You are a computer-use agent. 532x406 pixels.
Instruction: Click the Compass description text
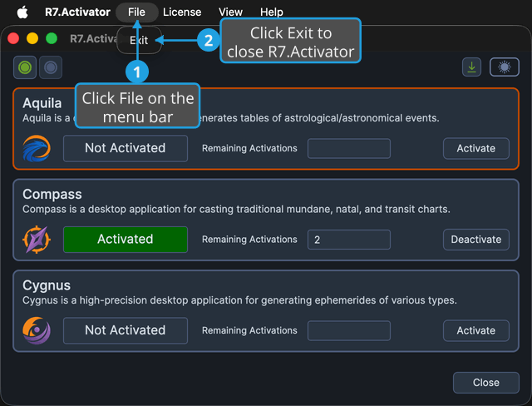point(236,209)
